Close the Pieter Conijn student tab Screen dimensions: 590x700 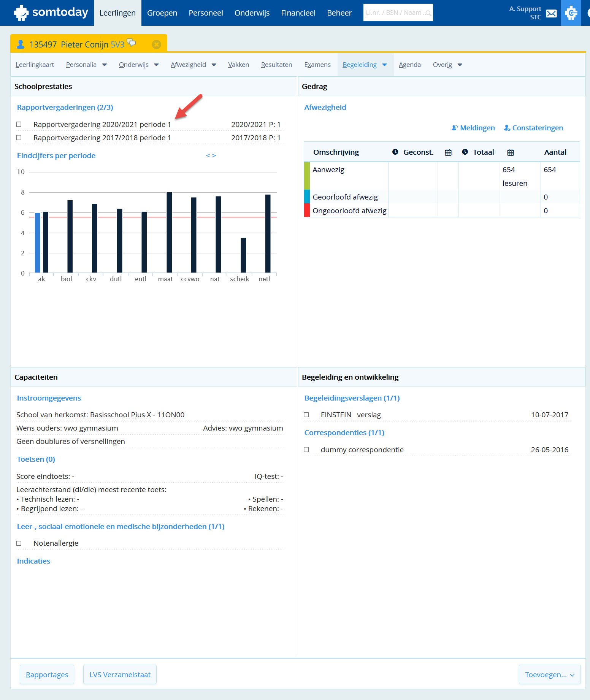[156, 44]
